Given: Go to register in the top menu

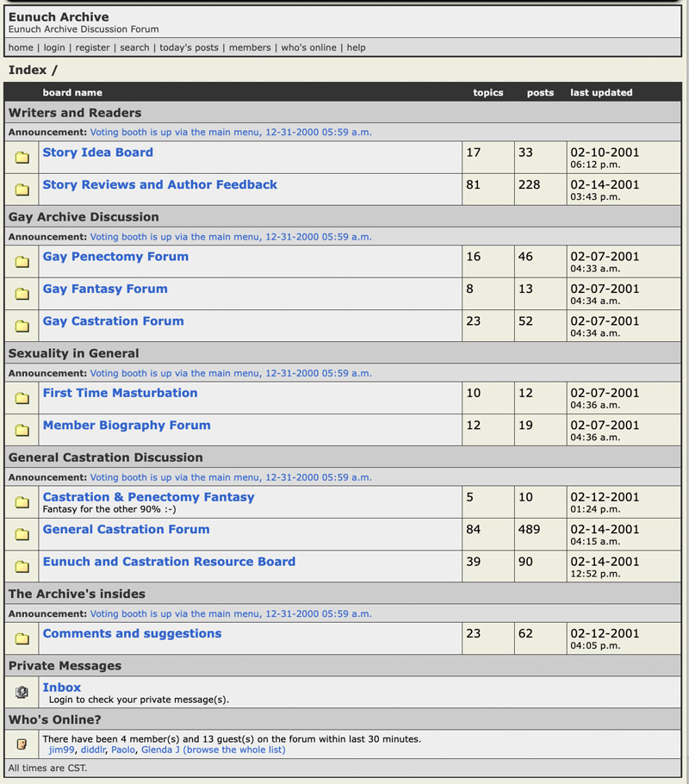Looking at the screenshot, I should pos(92,47).
